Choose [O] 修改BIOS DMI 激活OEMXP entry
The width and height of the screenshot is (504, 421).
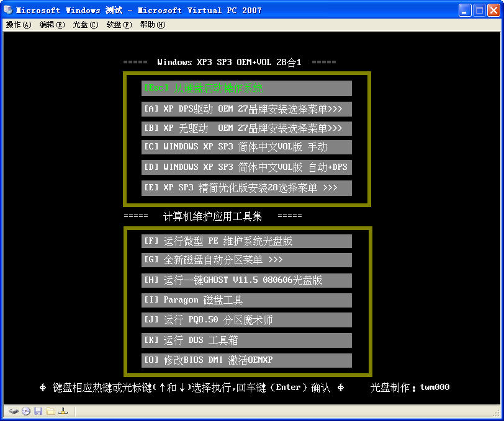point(246,360)
